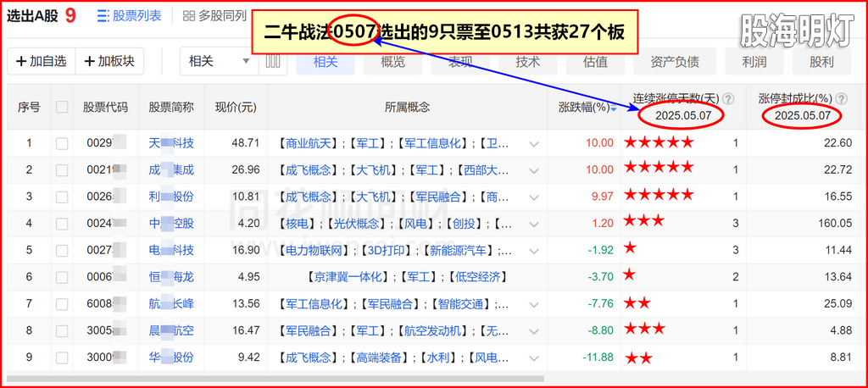868x388 pixels.
Task: Open the 估值 tab
Action: [595, 61]
